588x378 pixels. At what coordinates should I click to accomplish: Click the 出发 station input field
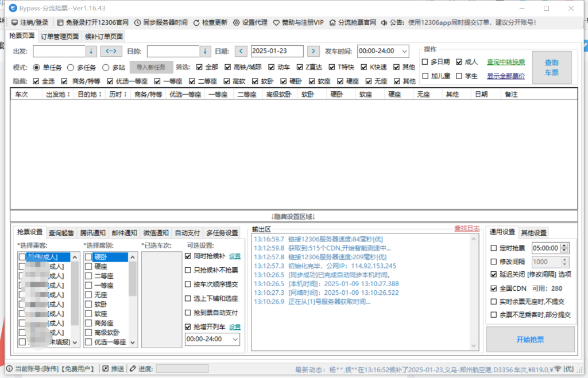click(59, 51)
